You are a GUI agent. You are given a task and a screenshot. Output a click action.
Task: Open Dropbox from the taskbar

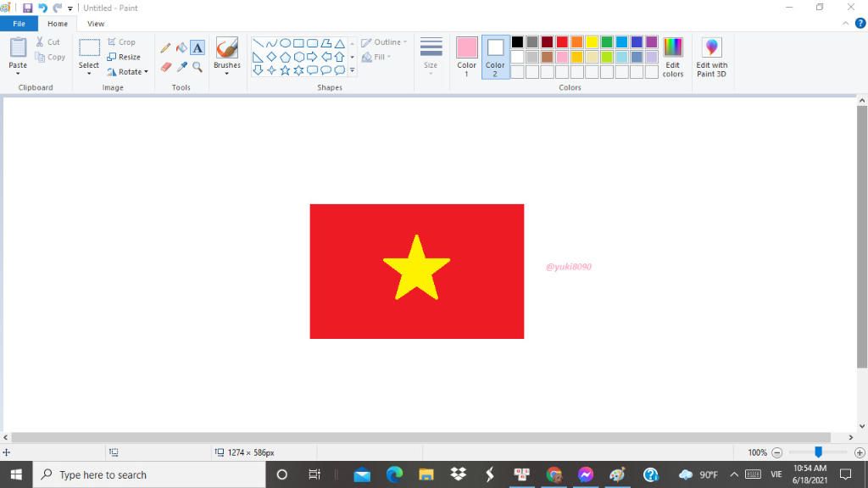(459, 474)
